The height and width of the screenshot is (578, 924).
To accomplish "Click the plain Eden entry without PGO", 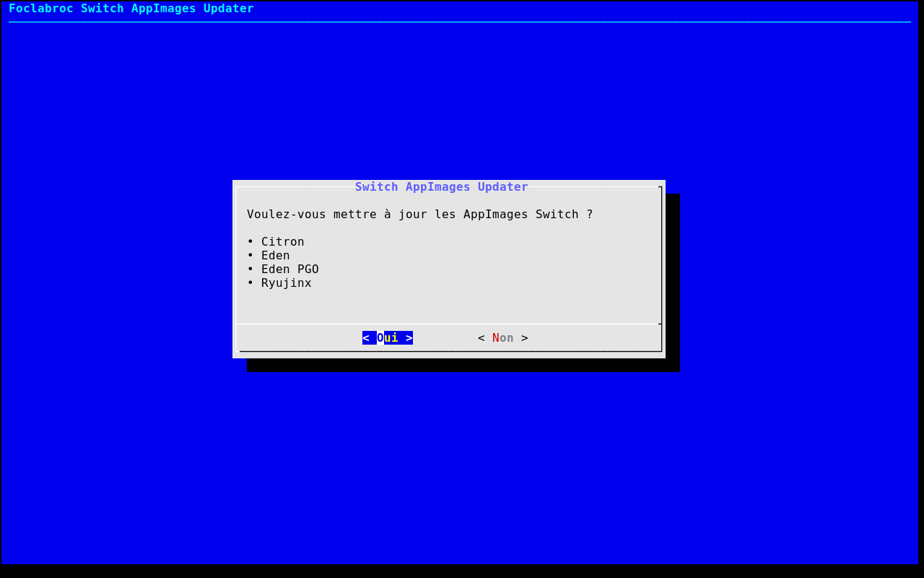I will [275, 256].
